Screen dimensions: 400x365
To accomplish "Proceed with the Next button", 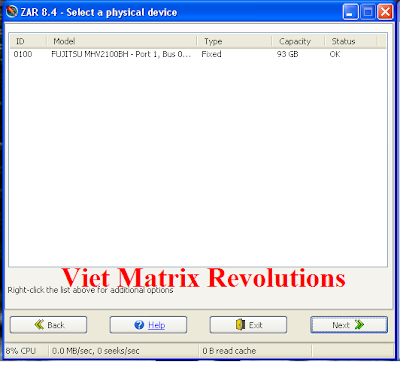I will 349,325.
